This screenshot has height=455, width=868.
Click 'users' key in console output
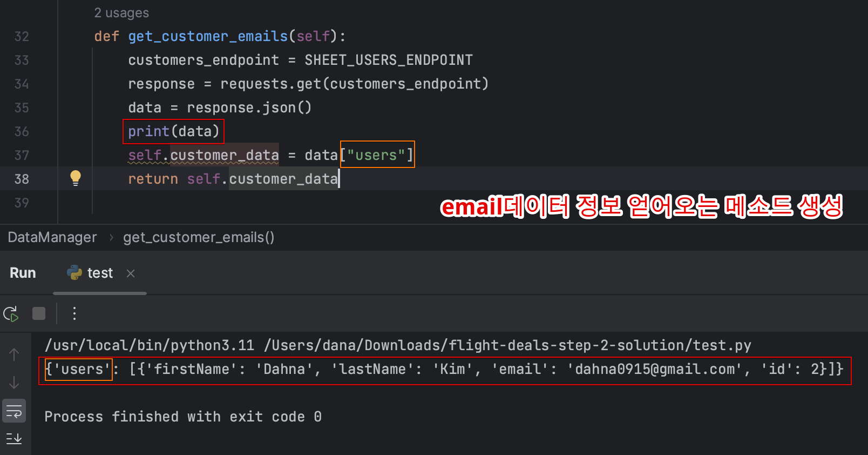[82, 369]
